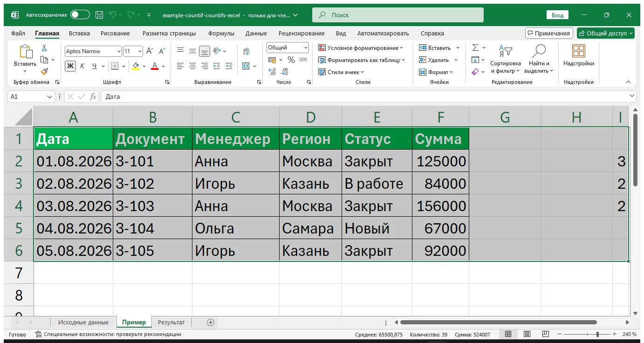Screen dimensions: 644x343
Task: Switch to the Данные ribbon tab
Action: [x=256, y=34]
